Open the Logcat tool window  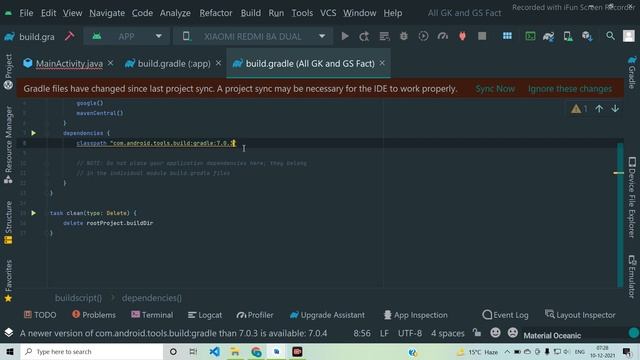pyautogui.click(x=205, y=315)
